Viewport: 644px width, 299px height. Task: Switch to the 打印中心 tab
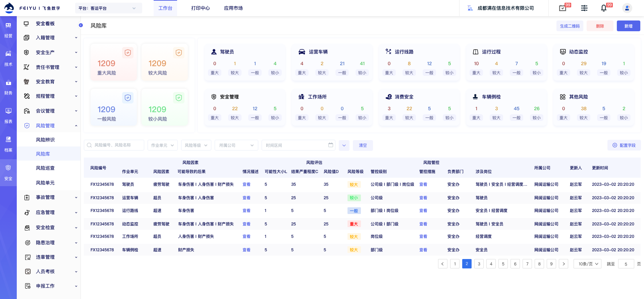[x=200, y=8]
